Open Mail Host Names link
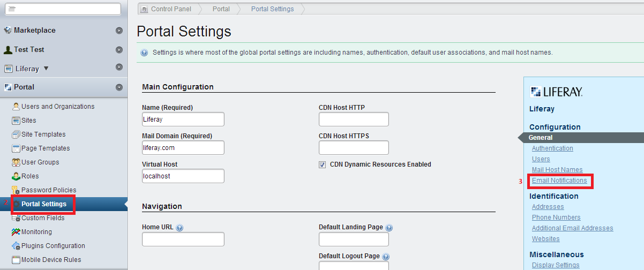This screenshot has width=644, height=270. pos(557,170)
